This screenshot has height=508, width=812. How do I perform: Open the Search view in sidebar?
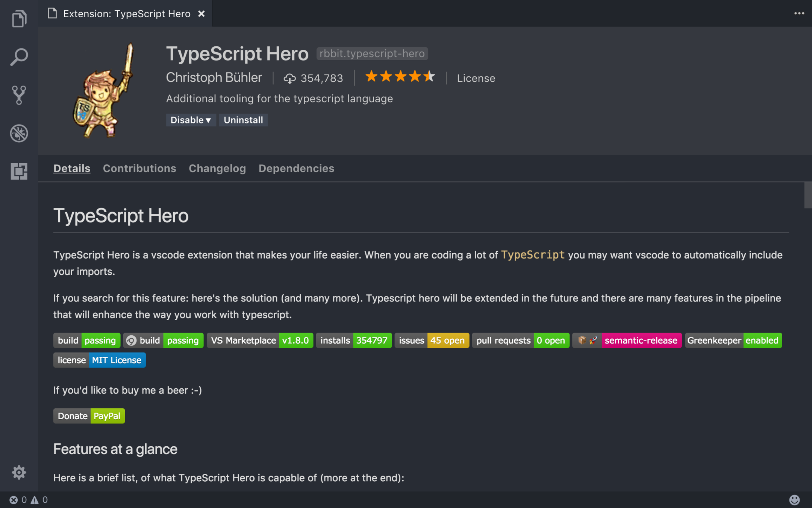coord(19,57)
